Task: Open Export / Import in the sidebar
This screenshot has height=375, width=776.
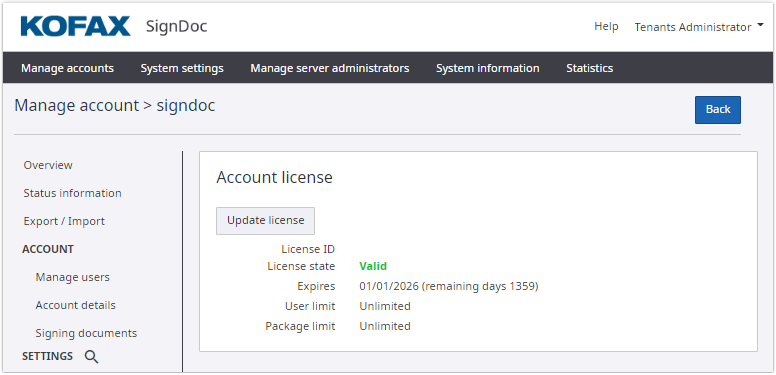Action: tap(64, 221)
